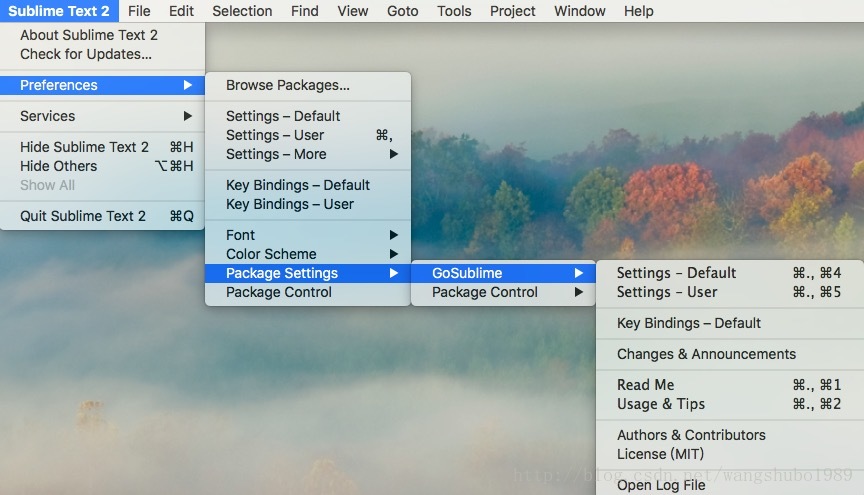Screen dimensions: 864x495
Task: Choose Authors & Contributors
Action: (x=730, y=435)
